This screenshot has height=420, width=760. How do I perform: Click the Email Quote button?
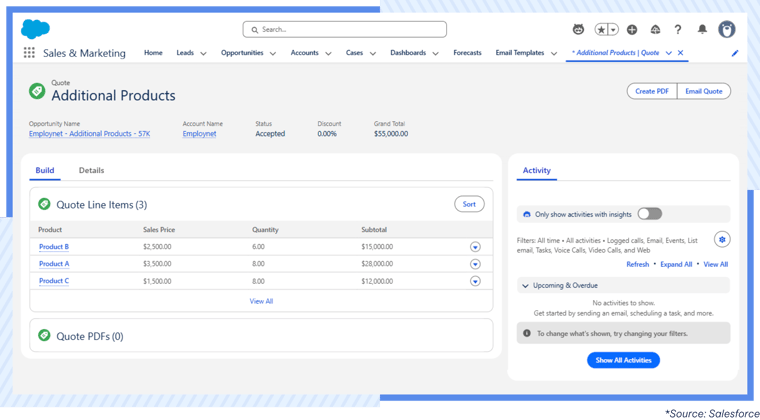(x=704, y=91)
